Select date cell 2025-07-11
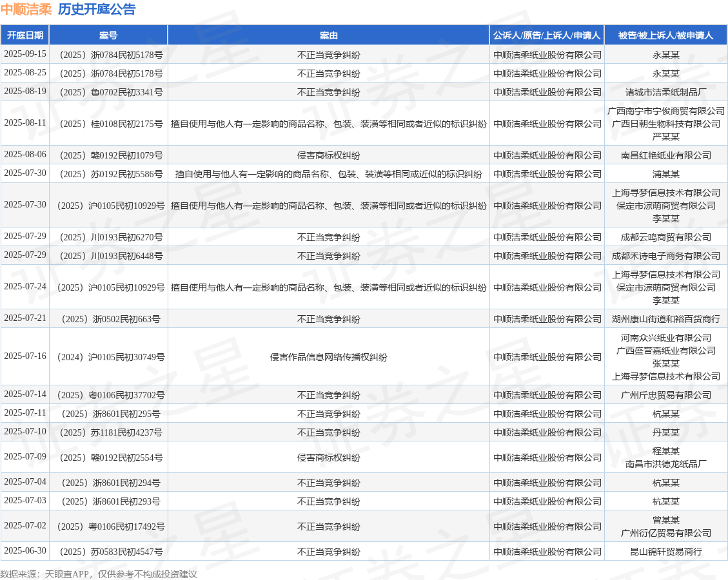 pyautogui.click(x=25, y=413)
